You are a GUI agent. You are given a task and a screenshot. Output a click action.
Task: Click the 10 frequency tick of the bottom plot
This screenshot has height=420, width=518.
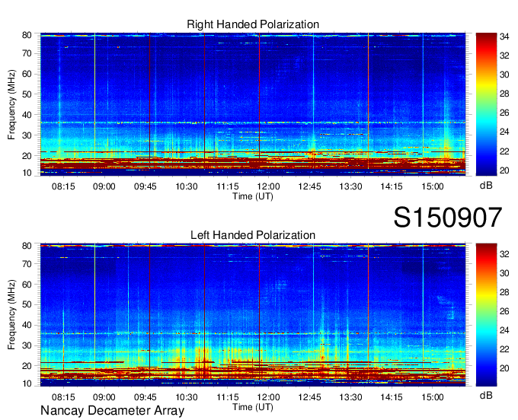click(x=27, y=383)
